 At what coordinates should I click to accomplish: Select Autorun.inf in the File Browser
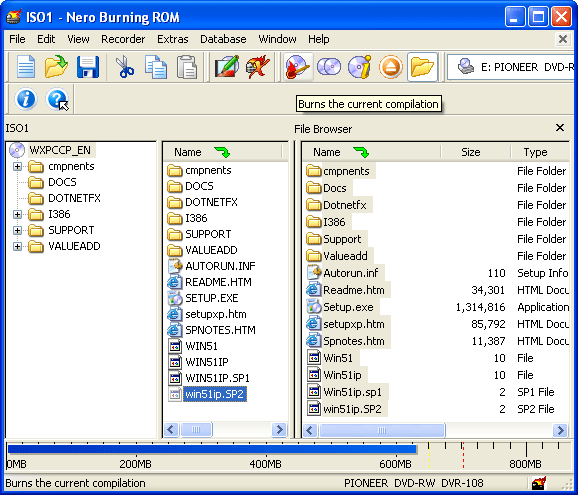351,273
